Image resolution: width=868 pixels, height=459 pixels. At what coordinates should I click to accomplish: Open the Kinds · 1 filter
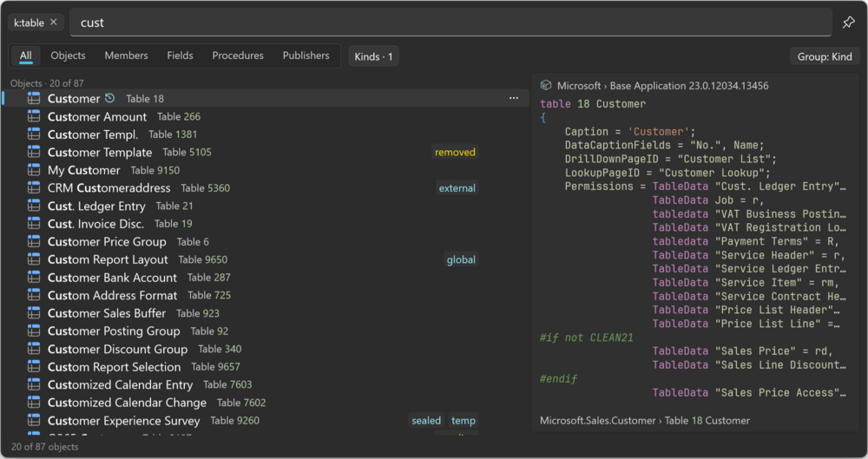click(373, 56)
